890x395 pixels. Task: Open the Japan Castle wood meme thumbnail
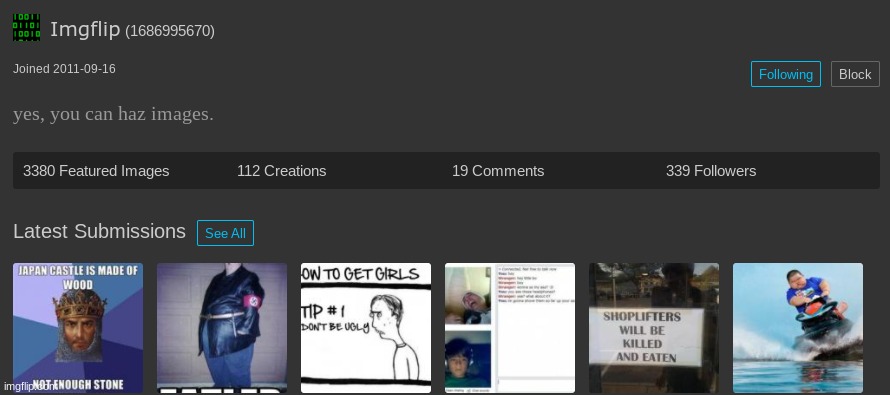pyautogui.click(x=78, y=328)
